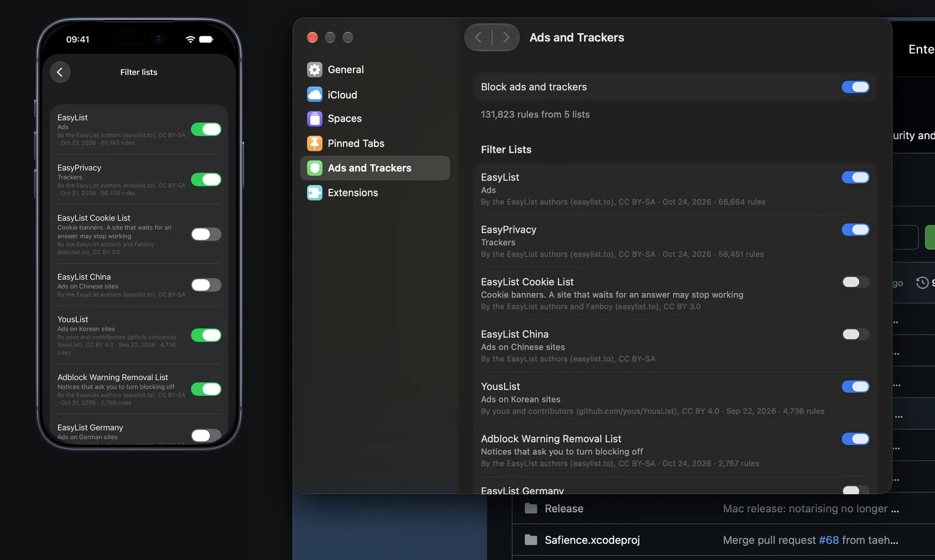The height and width of the screenshot is (560, 935).
Task: Tap the Wi-Fi icon in phone status bar
Action: click(x=190, y=39)
